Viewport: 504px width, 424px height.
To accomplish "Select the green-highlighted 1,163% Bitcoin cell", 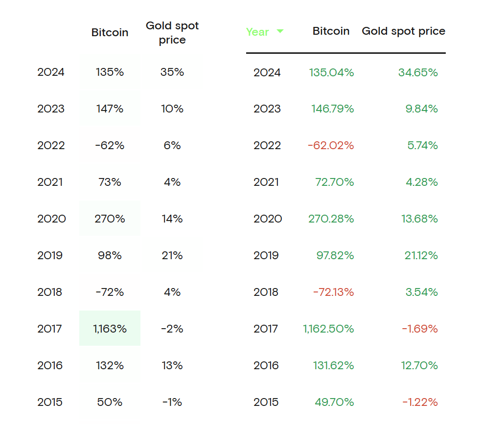I will point(110,329).
